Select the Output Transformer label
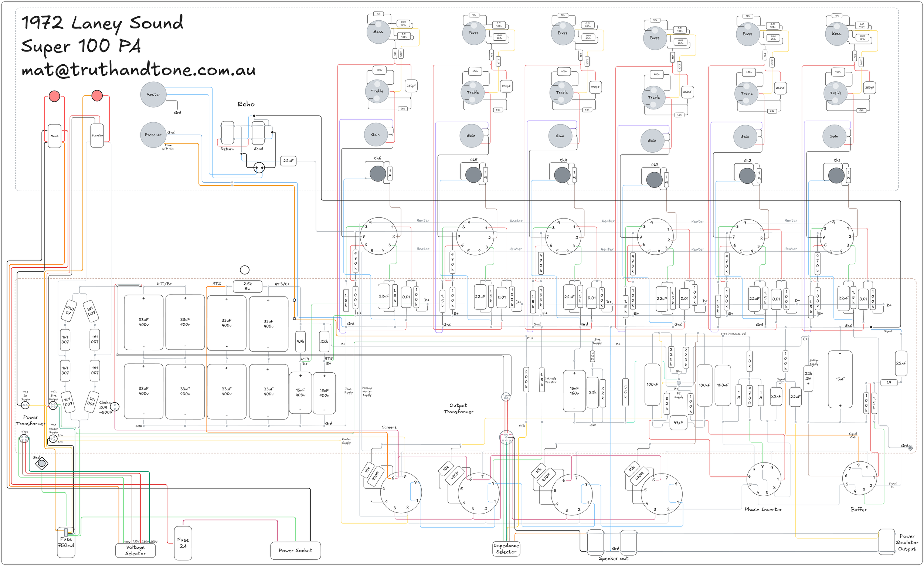This screenshot has height=566, width=924. tap(458, 409)
